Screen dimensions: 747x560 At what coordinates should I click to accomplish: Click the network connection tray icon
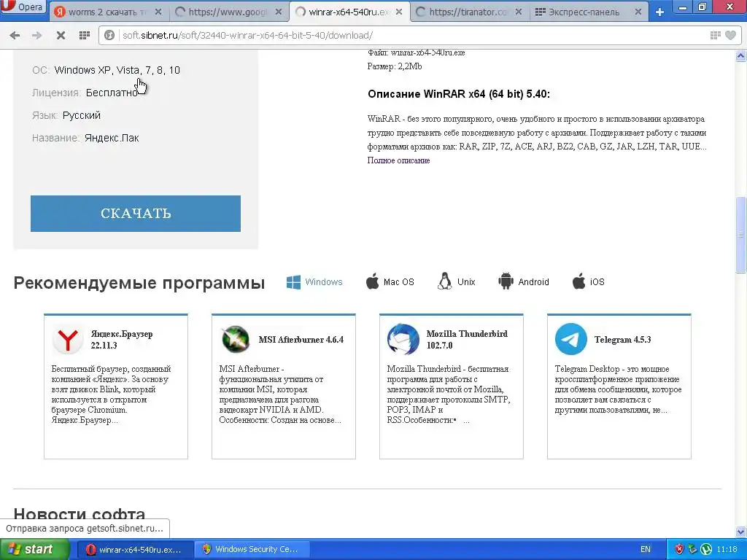pos(692,550)
